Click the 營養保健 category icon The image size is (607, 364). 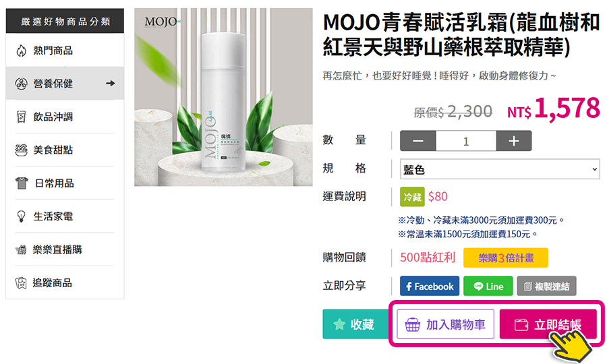pyautogui.click(x=22, y=84)
